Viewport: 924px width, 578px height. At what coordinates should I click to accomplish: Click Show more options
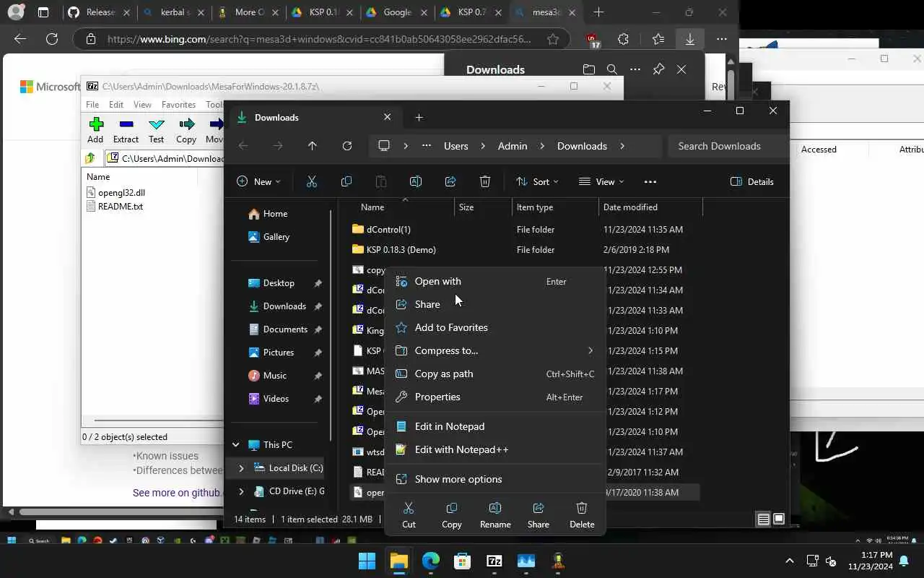click(495, 479)
